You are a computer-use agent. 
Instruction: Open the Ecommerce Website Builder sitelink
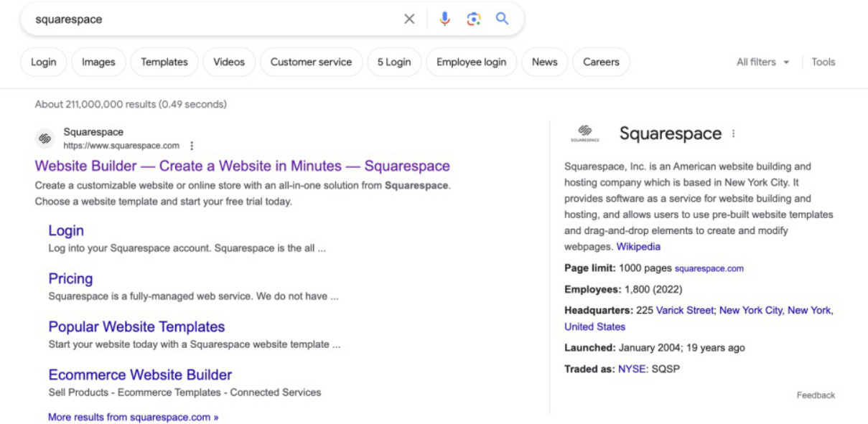click(140, 374)
